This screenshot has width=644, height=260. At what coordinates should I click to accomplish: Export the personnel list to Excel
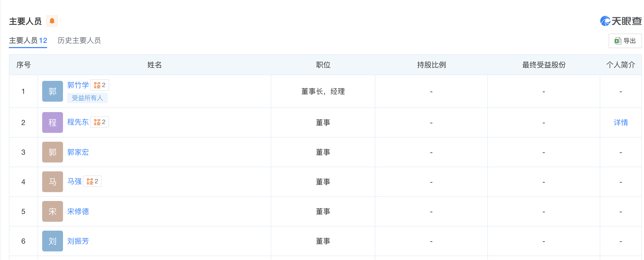[x=625, y=41]
